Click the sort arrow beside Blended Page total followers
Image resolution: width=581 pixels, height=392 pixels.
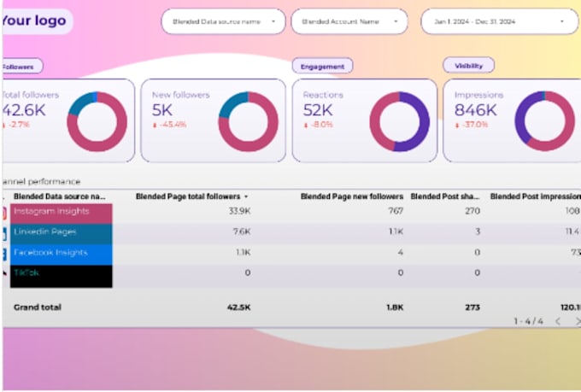pos(246,196)
